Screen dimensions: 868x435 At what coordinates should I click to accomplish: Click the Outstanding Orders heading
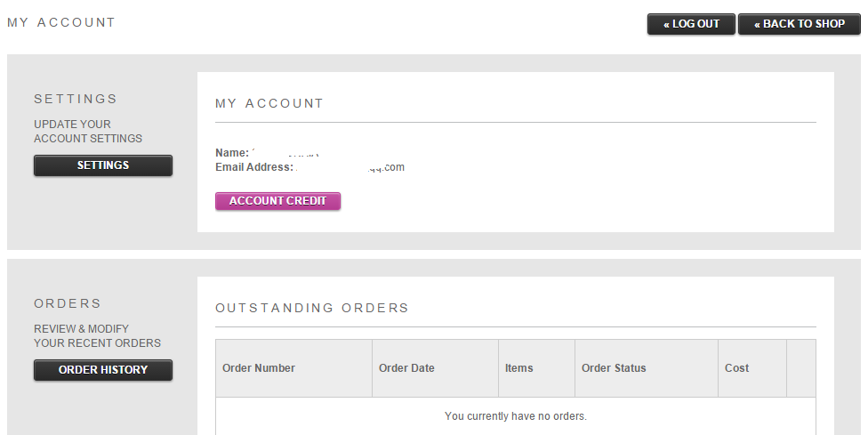[311, 309]
